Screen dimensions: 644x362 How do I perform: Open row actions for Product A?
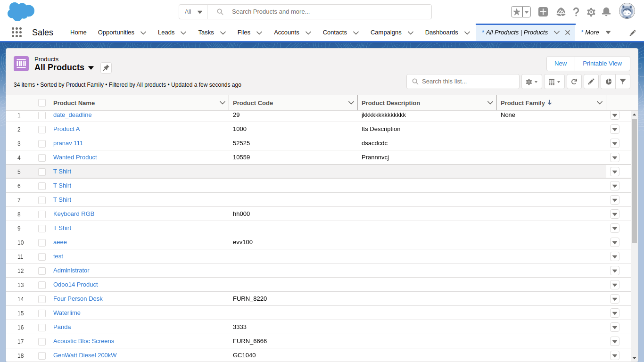pos(615,129)
